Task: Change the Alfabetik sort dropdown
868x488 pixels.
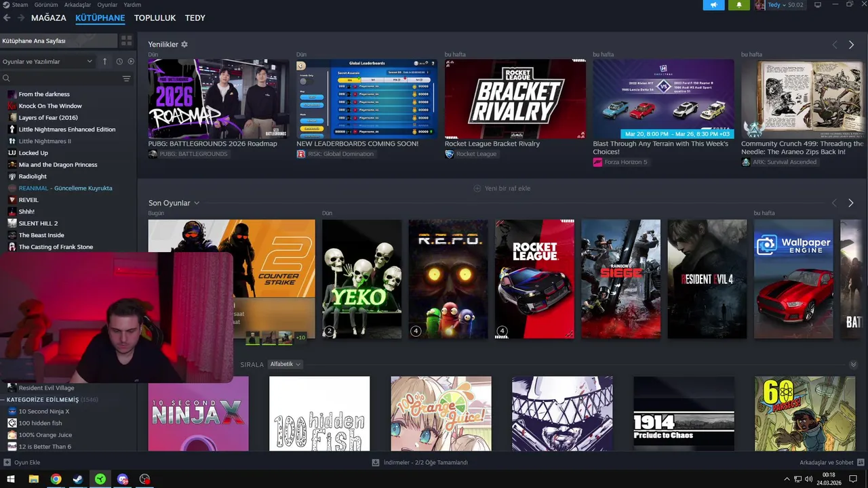Action: pyautogui.click(x=285, y=364)
